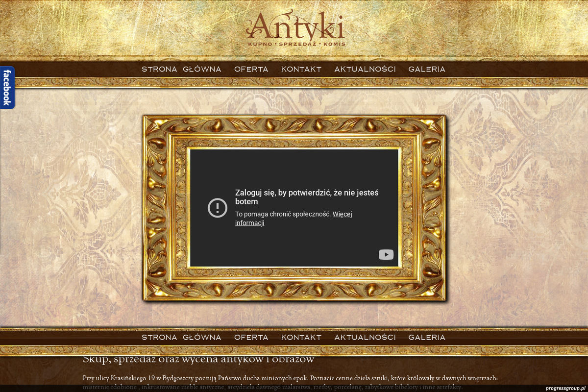
Task: Select Oferta in the footer menu
Action: click(251, 337)
